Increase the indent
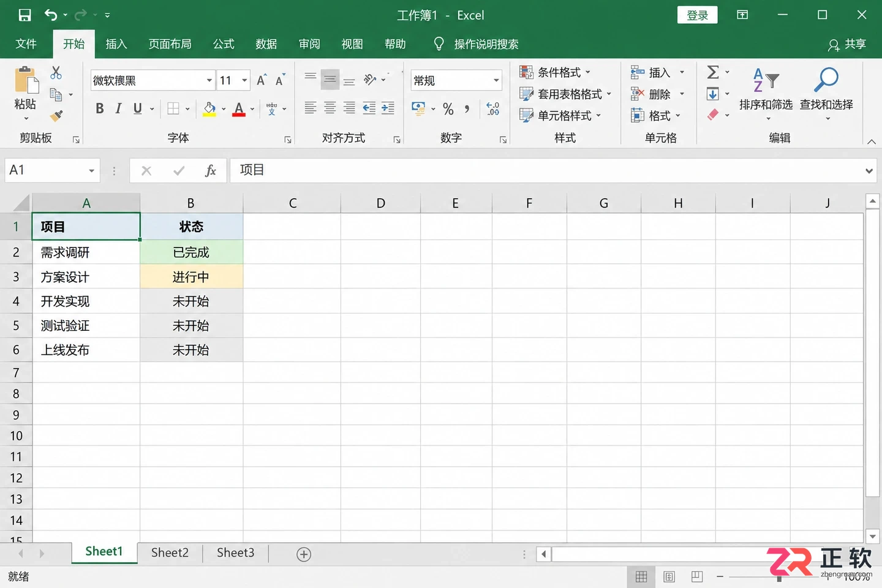The image size is (882, 588). click(x=388, y=108)
